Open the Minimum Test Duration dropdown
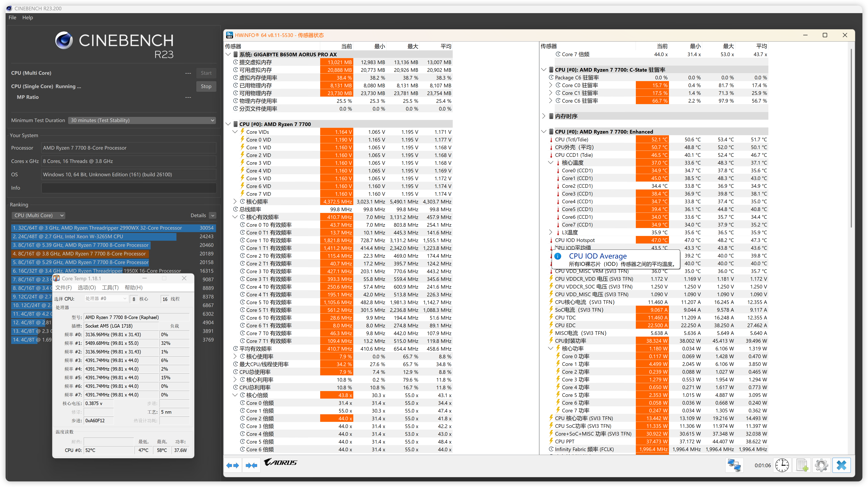 (x=142, y=120)
